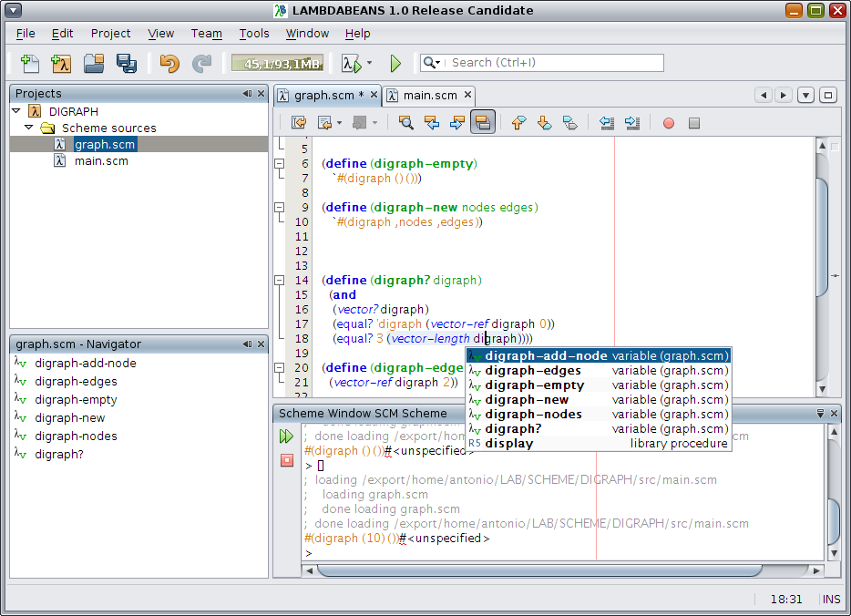
Task: Shift line left icon in editor toolbar
Action: 607,123
